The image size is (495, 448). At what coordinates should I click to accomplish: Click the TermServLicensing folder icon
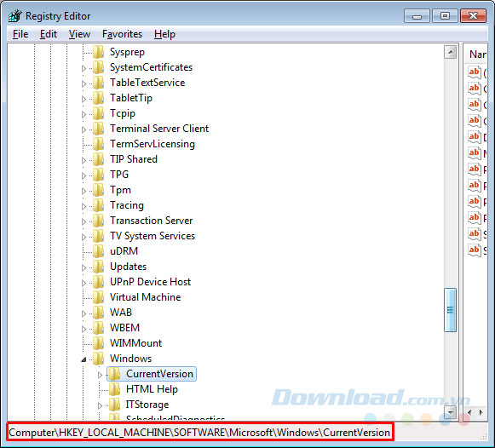coord(99,144)
